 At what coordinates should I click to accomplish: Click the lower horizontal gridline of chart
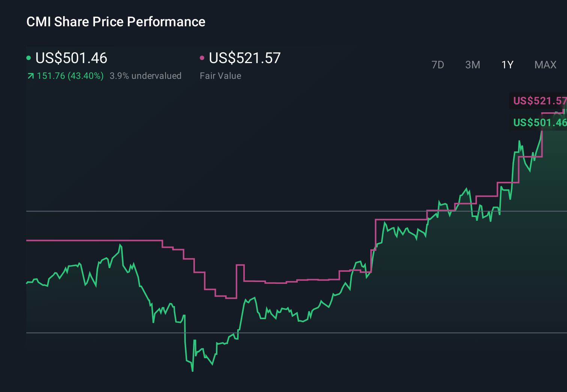(113, 333)
